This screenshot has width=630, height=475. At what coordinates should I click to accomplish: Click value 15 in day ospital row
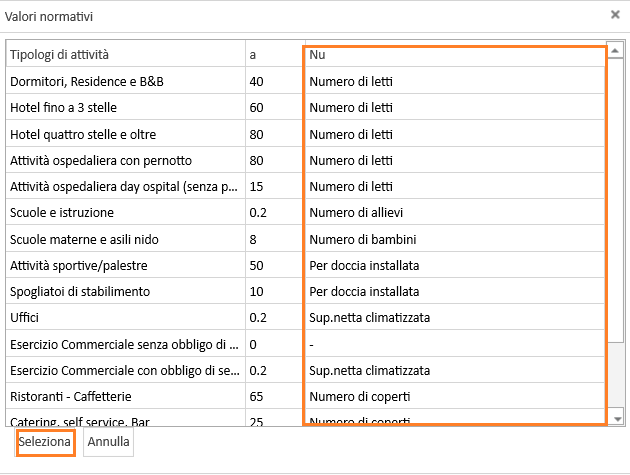tap(256, 186)
